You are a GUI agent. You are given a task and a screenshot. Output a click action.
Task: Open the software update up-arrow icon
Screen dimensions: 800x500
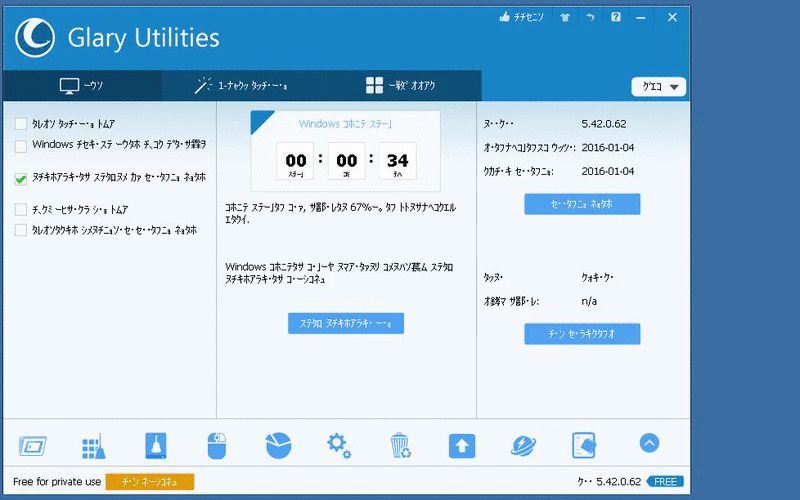(x=462, y=446)
